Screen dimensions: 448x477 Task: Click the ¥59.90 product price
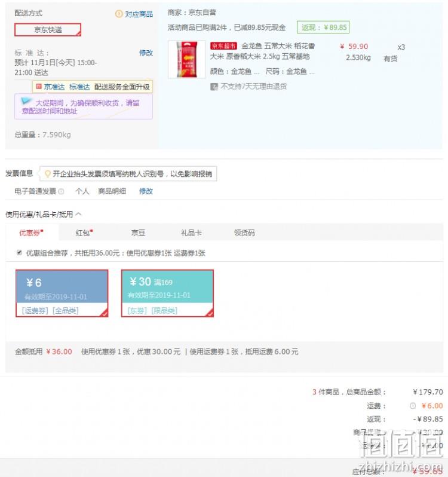354,47
